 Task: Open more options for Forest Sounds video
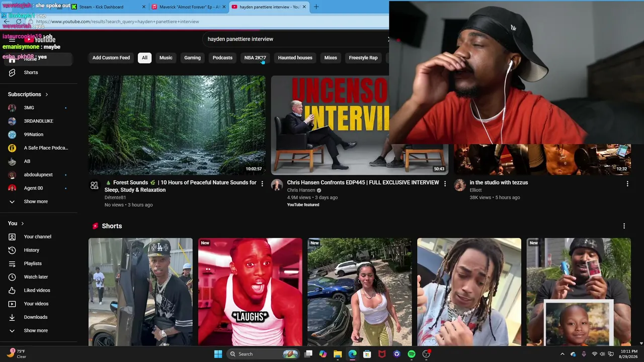[262, 184]
